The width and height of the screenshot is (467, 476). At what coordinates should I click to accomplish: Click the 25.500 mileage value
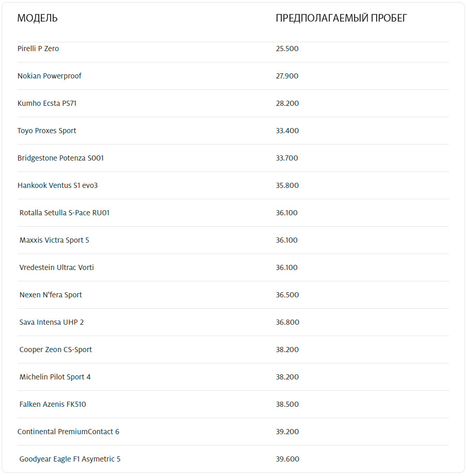[x=287, y=49]
